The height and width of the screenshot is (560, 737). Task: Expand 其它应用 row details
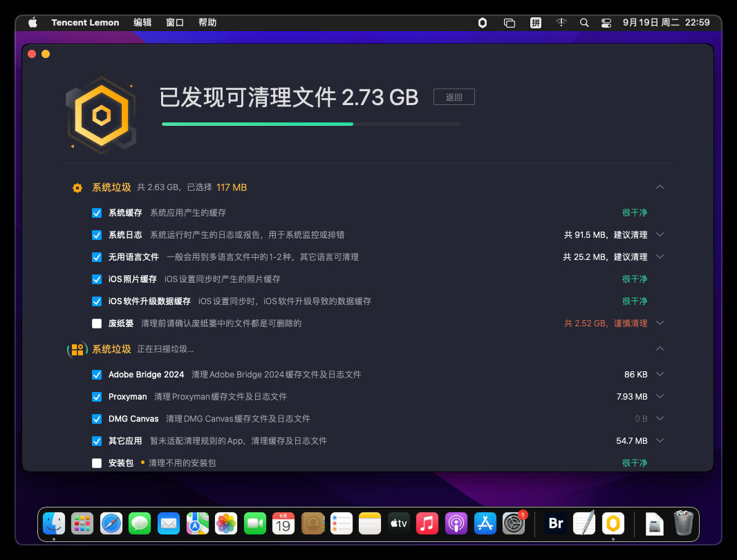660,440
